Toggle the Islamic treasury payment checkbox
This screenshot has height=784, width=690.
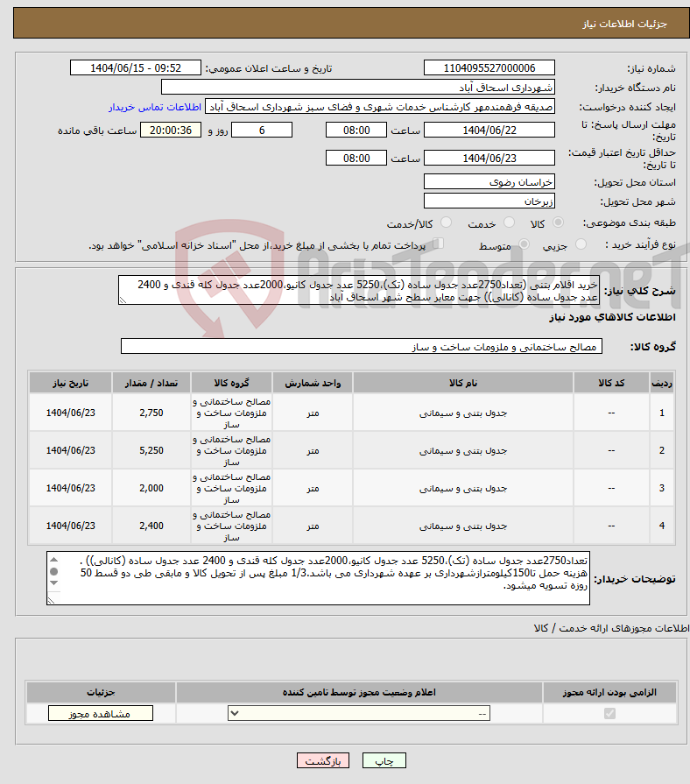tap(438, 244)
